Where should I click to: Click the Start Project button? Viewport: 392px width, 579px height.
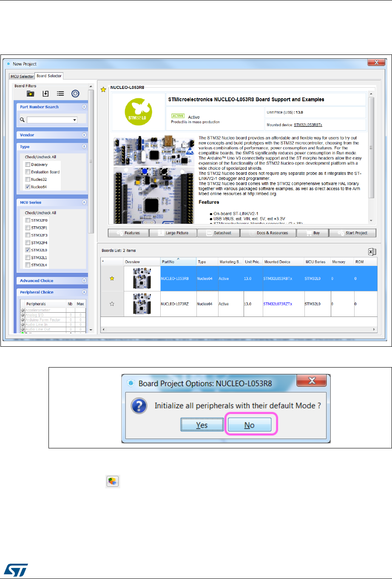pos(352,233)
